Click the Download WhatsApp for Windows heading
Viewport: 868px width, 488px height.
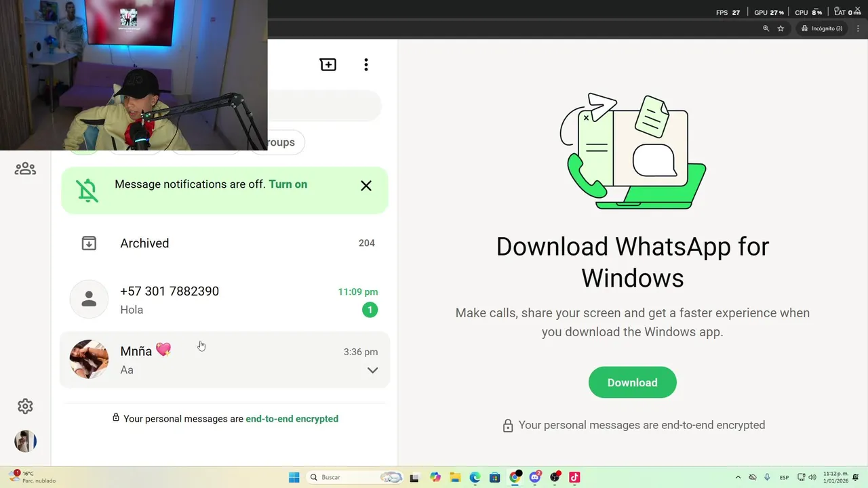tap(633, 262)
